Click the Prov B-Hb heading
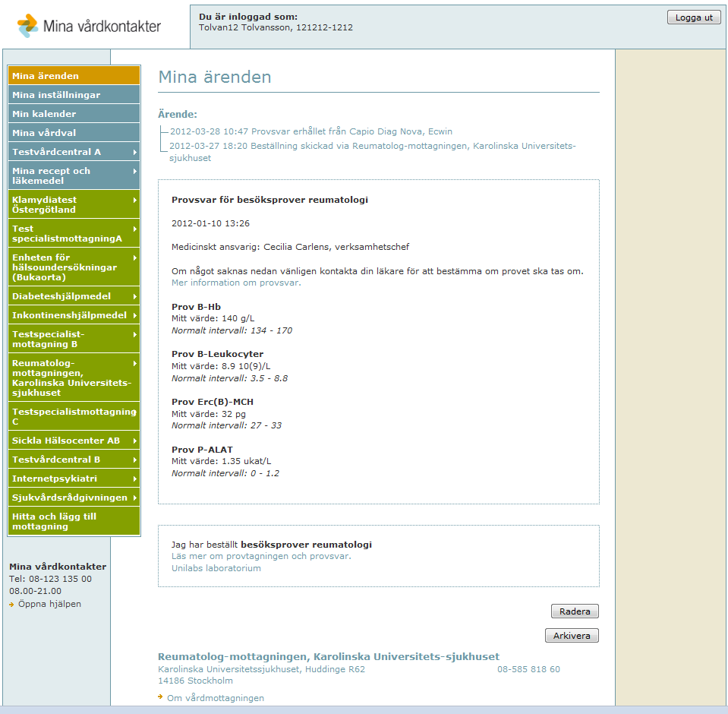Viewport: 728px width, 714px height. click(196, 307)
